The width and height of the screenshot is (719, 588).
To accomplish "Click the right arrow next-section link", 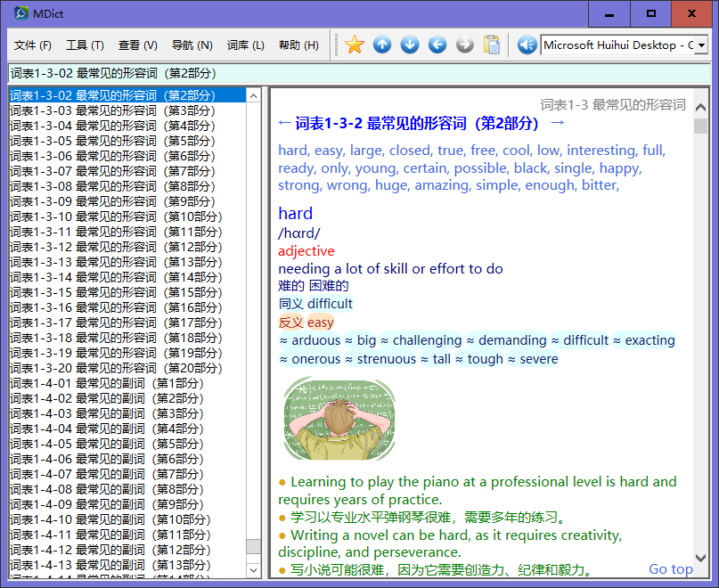I will [558, 123].
